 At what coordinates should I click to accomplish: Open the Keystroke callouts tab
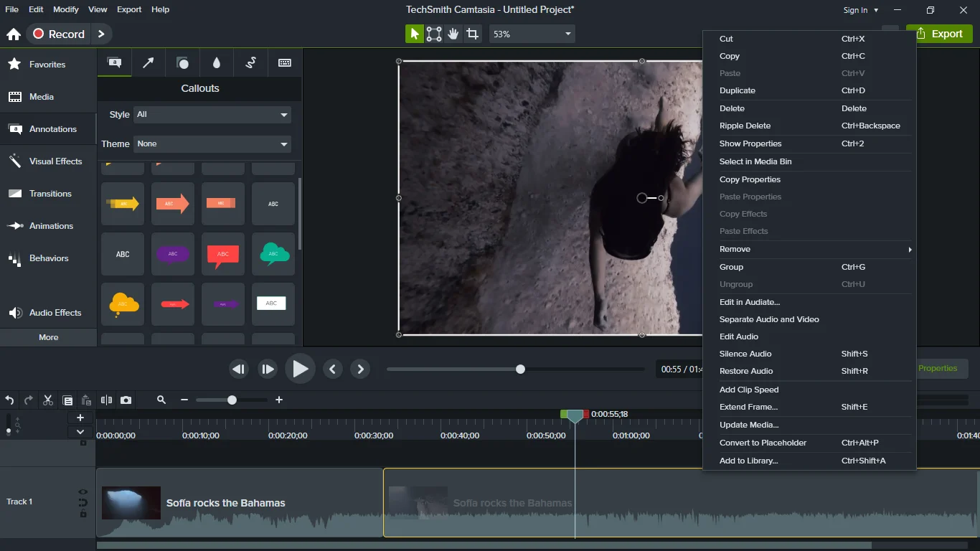click(285, 63)
